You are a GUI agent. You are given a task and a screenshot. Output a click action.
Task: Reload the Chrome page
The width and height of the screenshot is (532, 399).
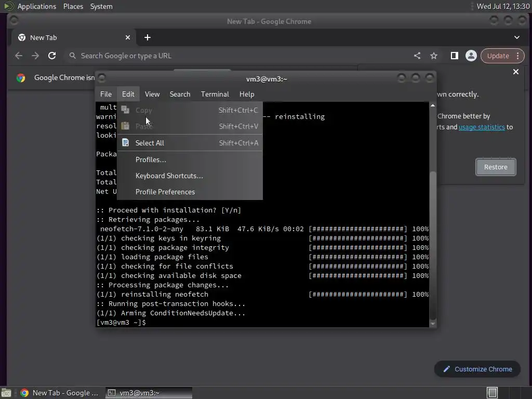point(52,56)
